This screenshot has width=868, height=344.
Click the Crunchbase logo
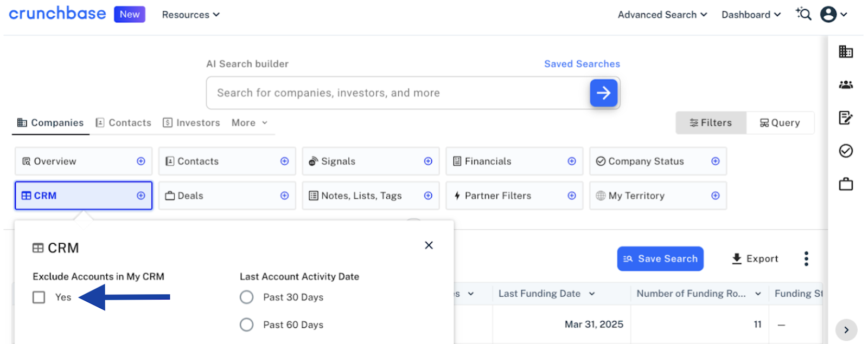pyautogui.click(x=58, y=14)
